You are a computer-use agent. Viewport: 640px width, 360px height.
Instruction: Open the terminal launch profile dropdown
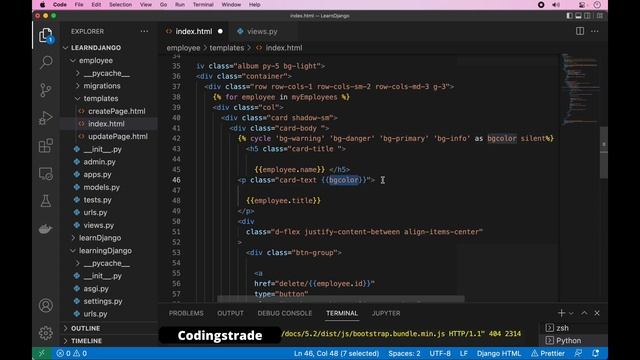click(571, 313)
